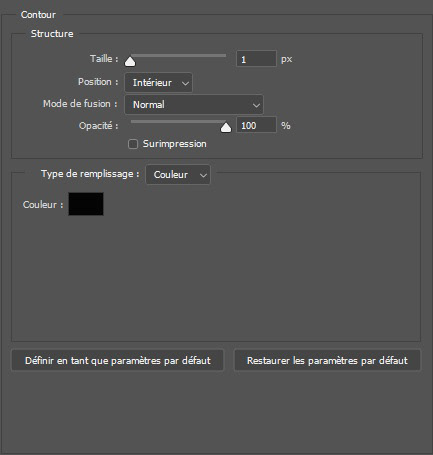The width and height of the screenshot is (433, 455).
Task: Open the black Couleur swatch picker
Action: (x=86, y=204)
